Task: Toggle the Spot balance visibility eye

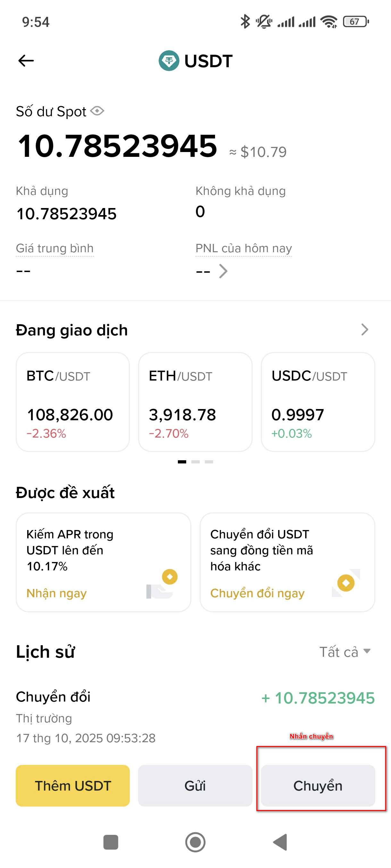Action: pos(97,111)
